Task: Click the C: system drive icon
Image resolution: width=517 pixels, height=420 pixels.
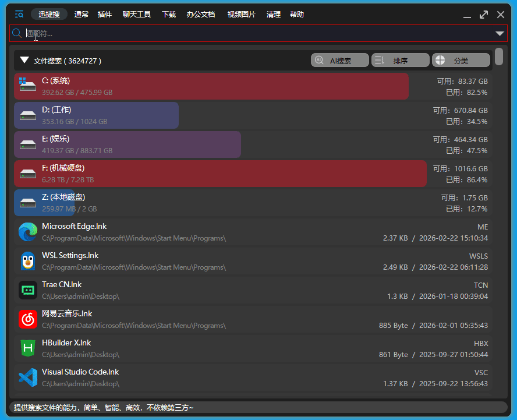Action: 27,86
